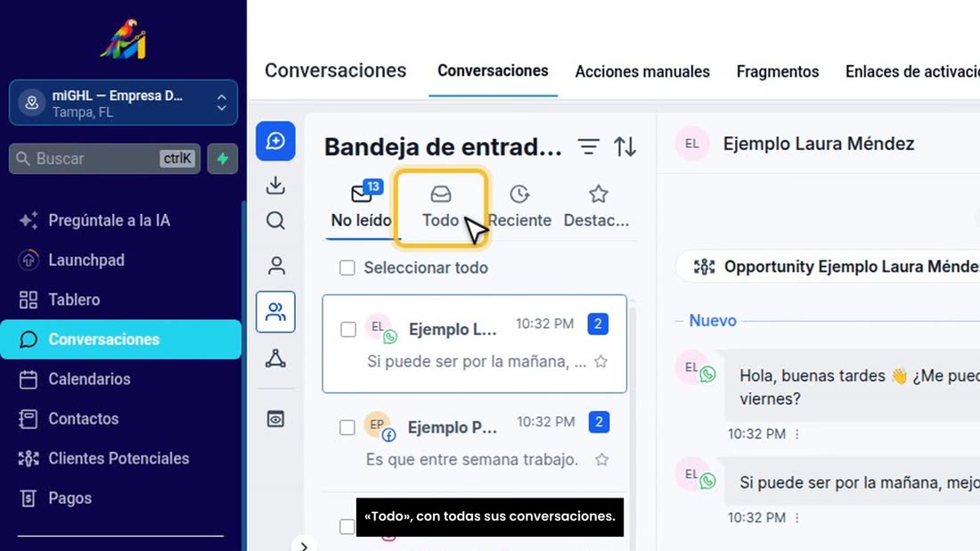Open Calendarios from the sidebar
This screenshot has width=980, height=551.
tap(89, 379)
